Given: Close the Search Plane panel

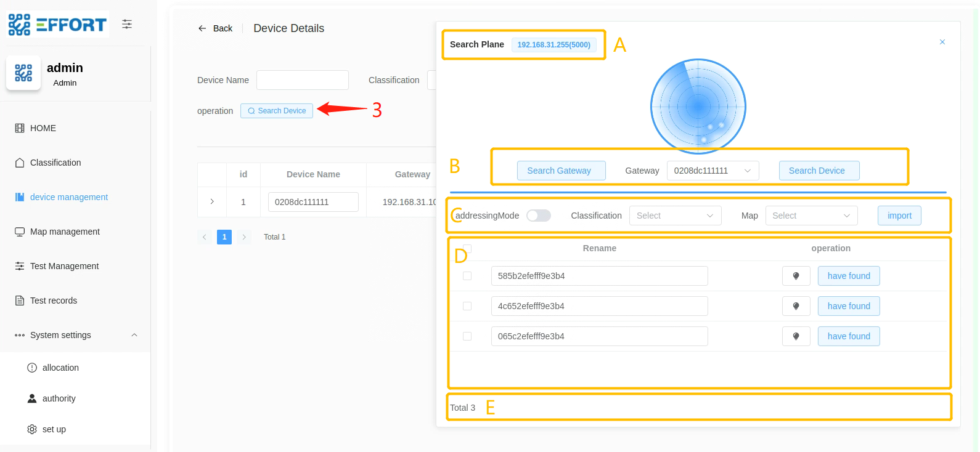Looking at the screenshot, I should [x=942, y=42].
